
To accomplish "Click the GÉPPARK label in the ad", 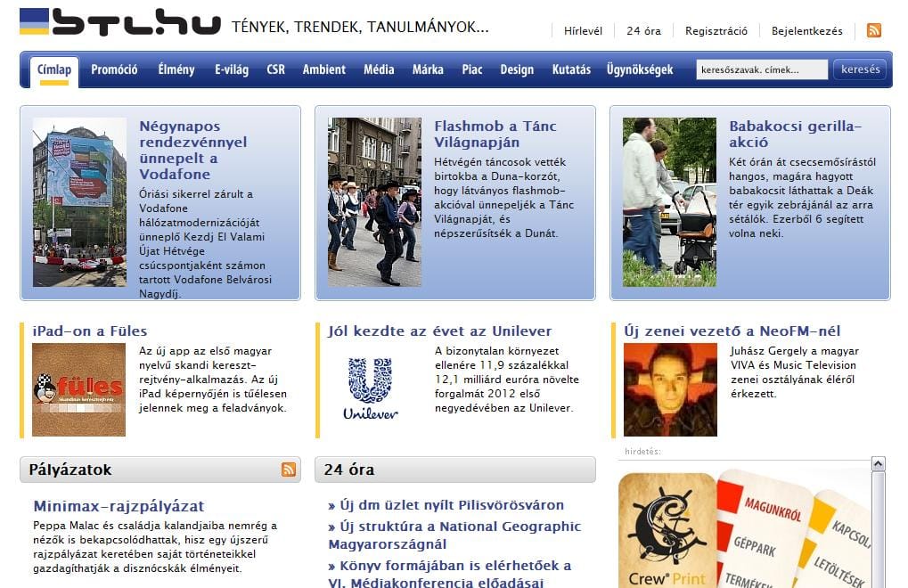I will (x=754, y=546).
